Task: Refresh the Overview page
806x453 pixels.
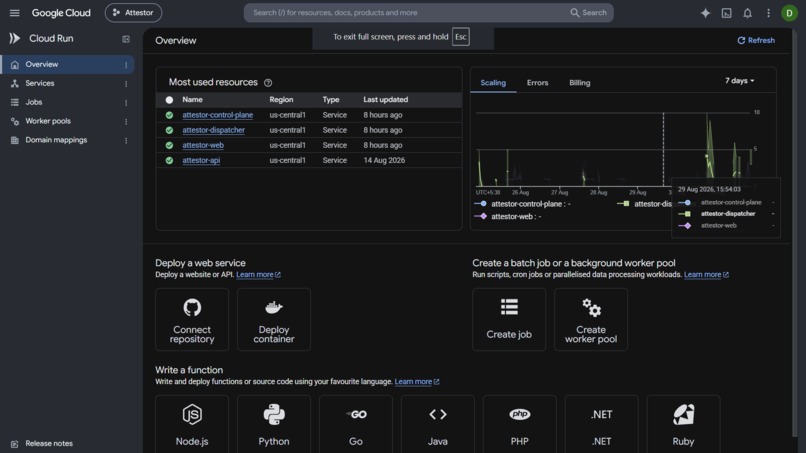Action: (x=756, y=40)
